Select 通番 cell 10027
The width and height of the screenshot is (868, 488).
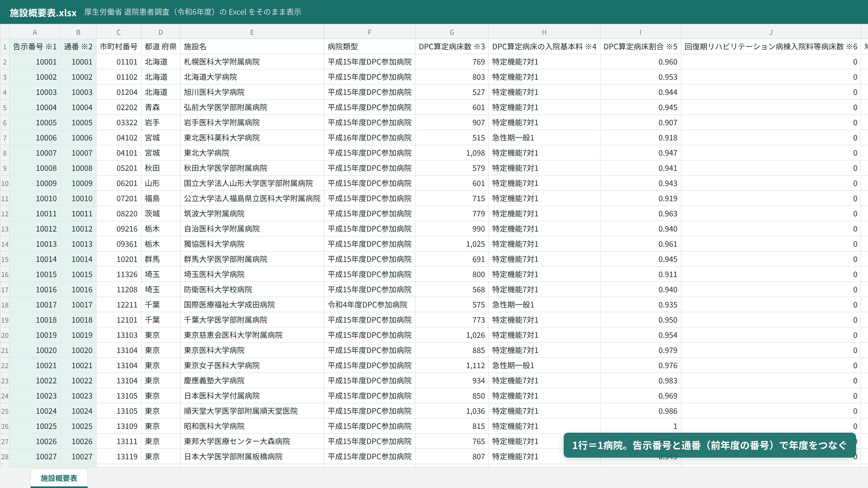(x=78, y=456)
